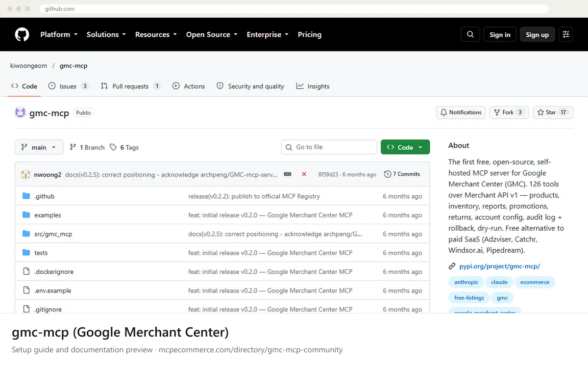Open the green Code dropdown button
The image size is (588, 368).
click(405, 147)
